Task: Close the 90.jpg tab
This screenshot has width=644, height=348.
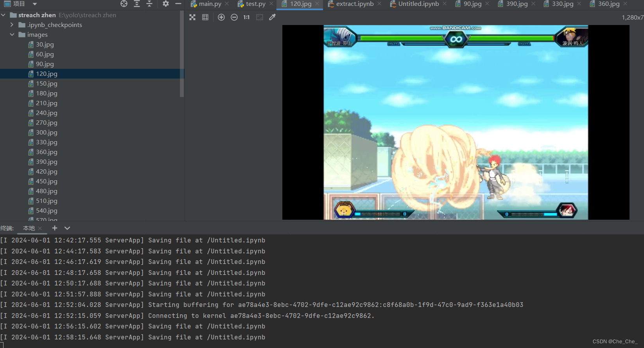Action: tap(487, 4)
